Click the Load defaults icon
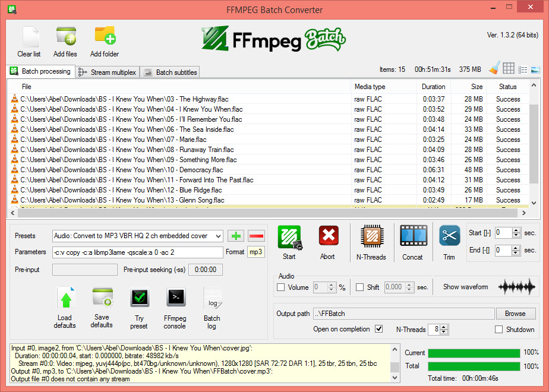Screen dimensions: 549x392 coord(66,298)
